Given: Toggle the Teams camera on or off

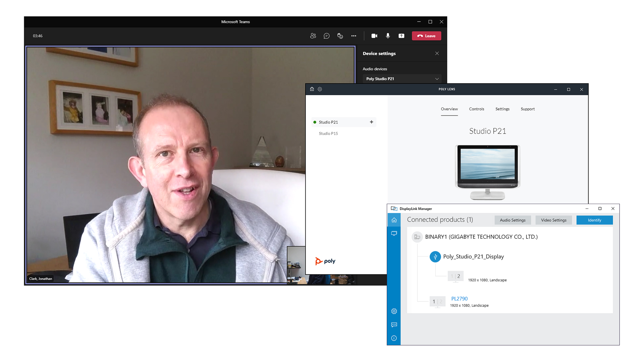Looking at the screenshot, I should click(374, 36).
